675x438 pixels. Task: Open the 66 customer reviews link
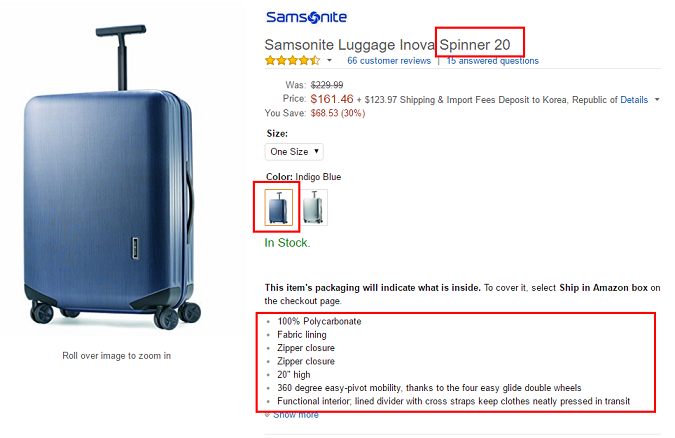(x=389, y=61)
